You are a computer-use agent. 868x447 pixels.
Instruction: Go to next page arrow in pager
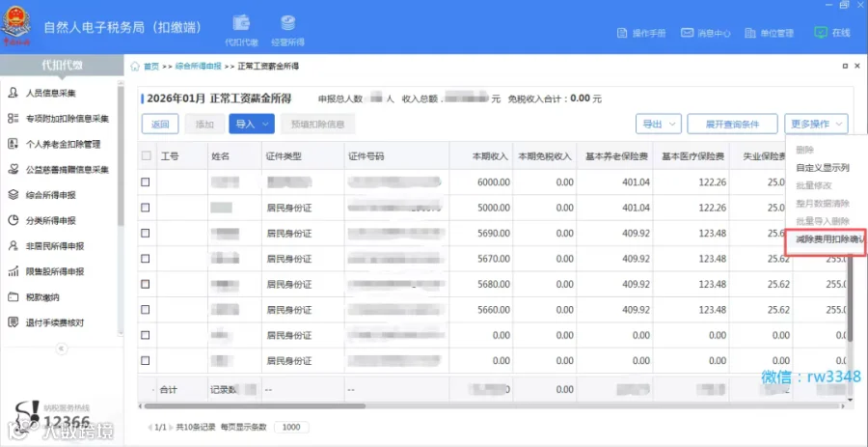click(171, 427)
